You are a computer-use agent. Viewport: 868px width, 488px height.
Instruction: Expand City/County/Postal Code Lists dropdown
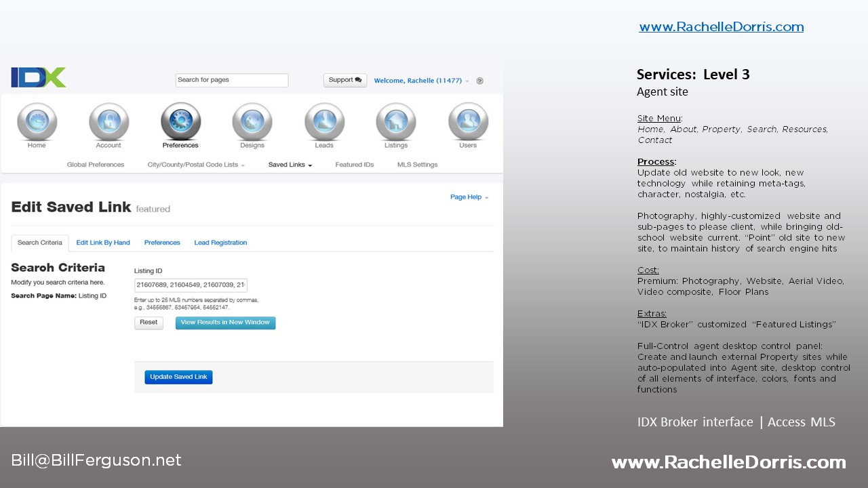click(196, 165)
